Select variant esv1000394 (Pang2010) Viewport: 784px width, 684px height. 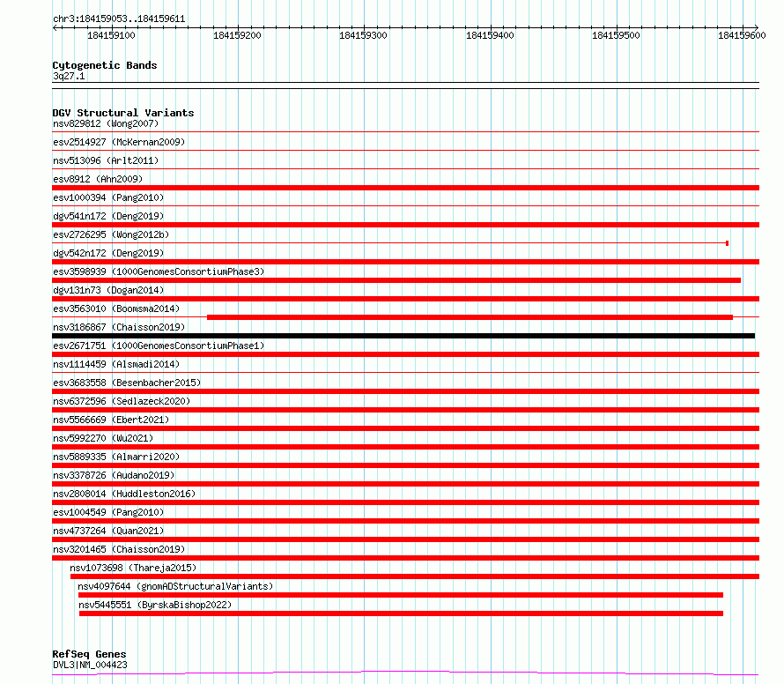coord(108,197)
